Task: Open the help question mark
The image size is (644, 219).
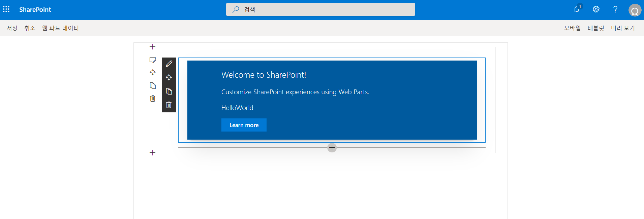Action: click(615, 9)
